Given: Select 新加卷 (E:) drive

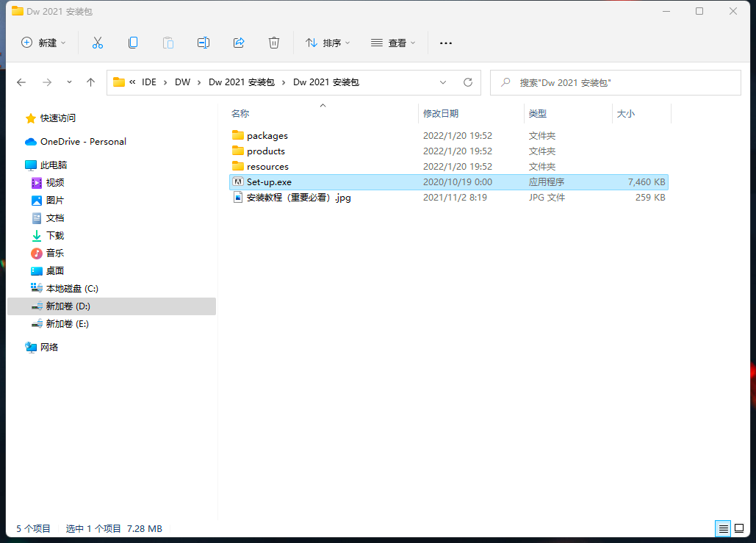Looking at the screenshot, I should [61, 324].
